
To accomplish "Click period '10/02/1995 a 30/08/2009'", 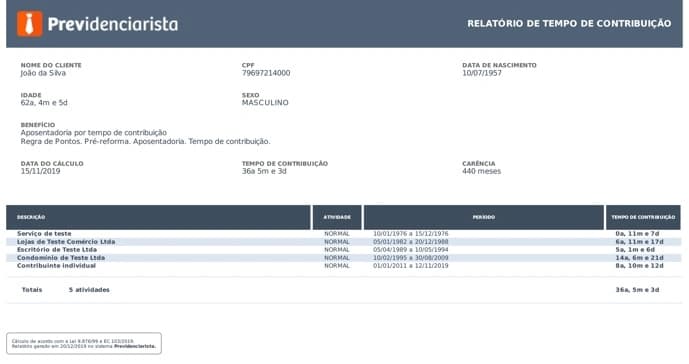I will point(411,258).
